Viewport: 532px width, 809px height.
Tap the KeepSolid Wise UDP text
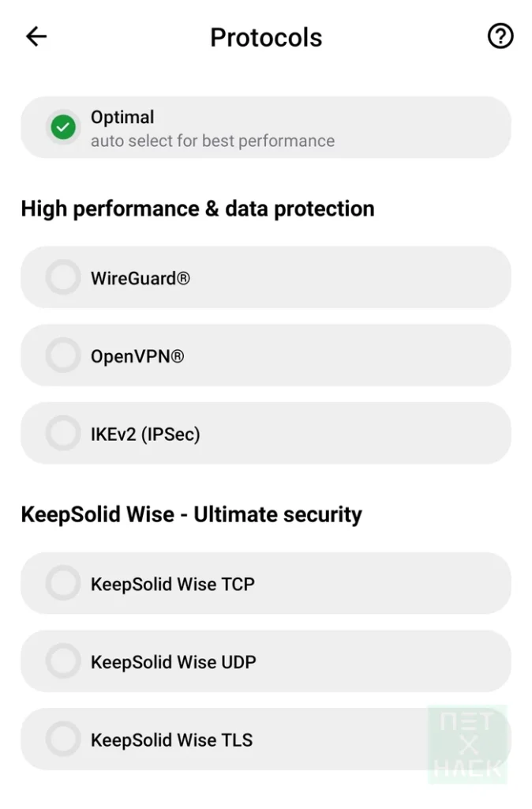click(x=173, y=662)
